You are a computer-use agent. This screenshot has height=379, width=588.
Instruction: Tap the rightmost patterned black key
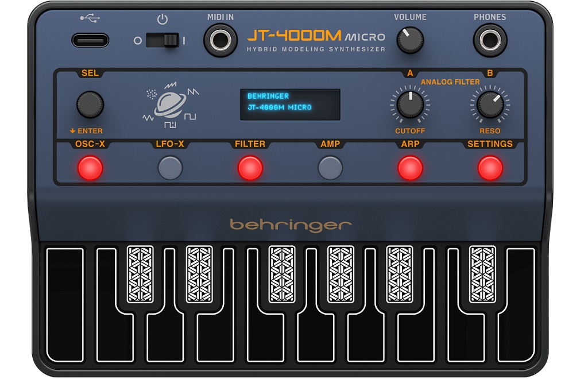click(x=482, y=274)
